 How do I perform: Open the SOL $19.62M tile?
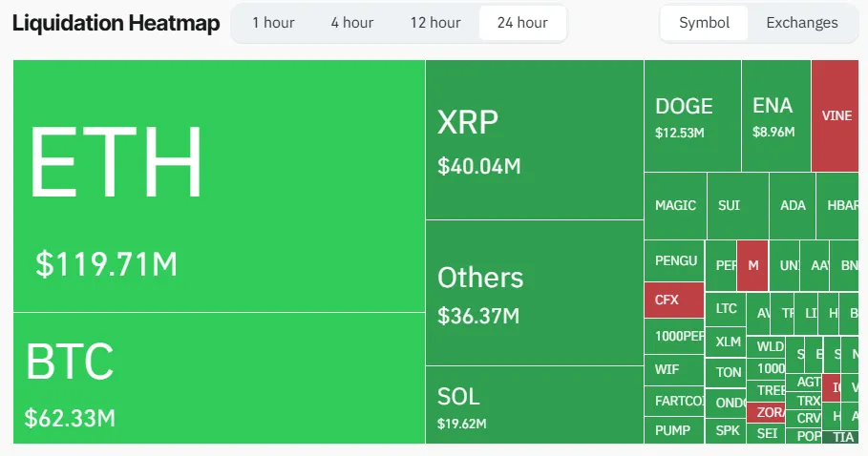click(x=534, y=405)
